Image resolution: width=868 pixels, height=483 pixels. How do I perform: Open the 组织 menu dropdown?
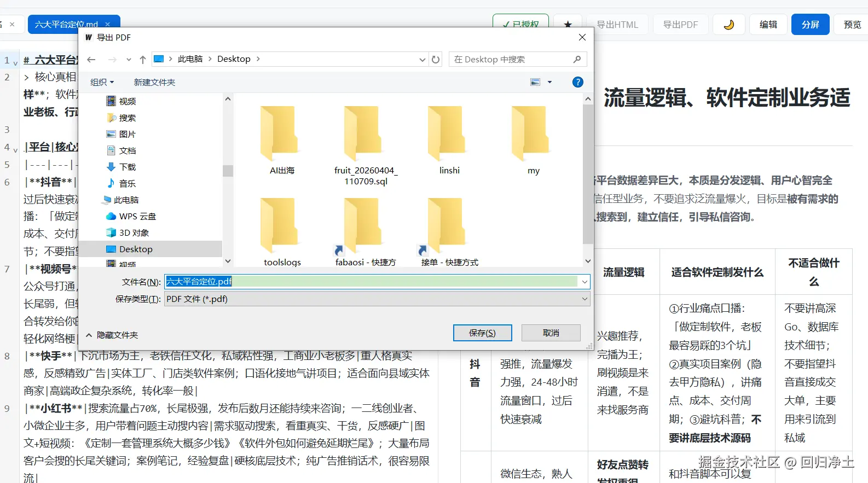pyautogui.click(x=102, y=82)
